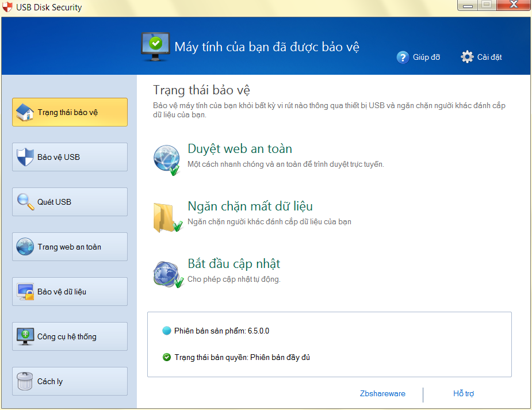This screenshot has height=410, width=532.
Task: Switch to the Bảo vệ USB section
Action: (70, 157)
